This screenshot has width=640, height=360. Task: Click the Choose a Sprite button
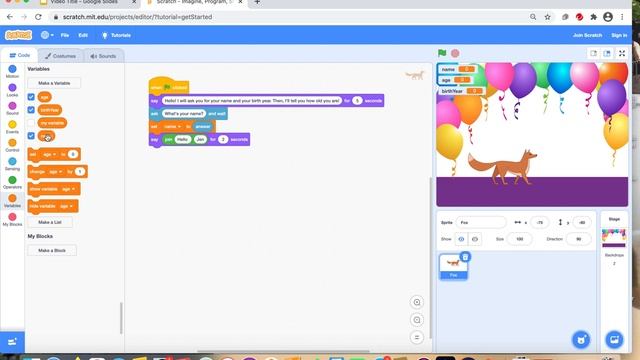click(581, 340)
